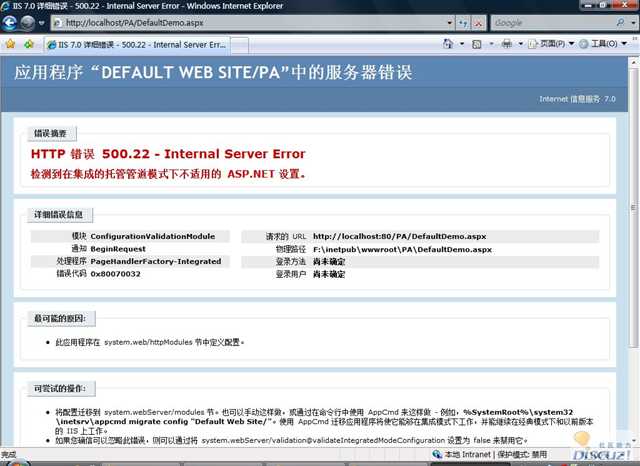Click the scrollbar up arrow

pos(634,62)
